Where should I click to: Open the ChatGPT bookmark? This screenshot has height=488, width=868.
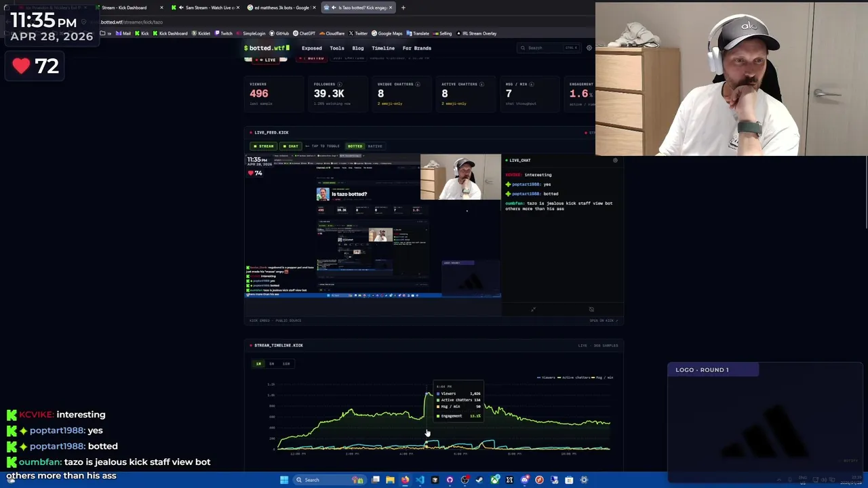pos(304,33)
